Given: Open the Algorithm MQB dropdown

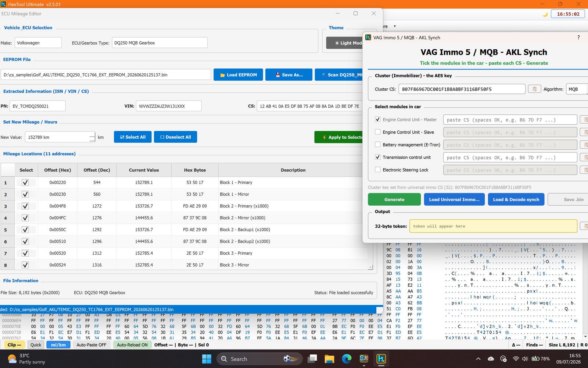Looking at the screenshot, I should coord(577,89).
